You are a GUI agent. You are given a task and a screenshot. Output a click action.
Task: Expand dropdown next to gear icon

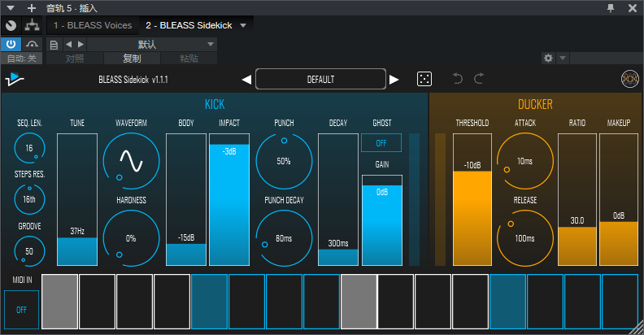click(x=563, y=58)
